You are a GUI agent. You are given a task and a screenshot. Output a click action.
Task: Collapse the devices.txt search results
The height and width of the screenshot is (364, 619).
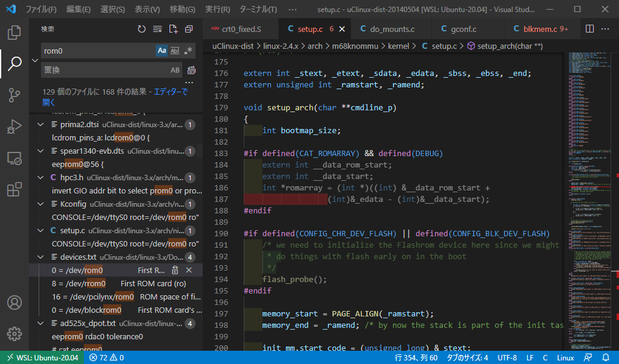pyautogui.click(x=40, y=257)
